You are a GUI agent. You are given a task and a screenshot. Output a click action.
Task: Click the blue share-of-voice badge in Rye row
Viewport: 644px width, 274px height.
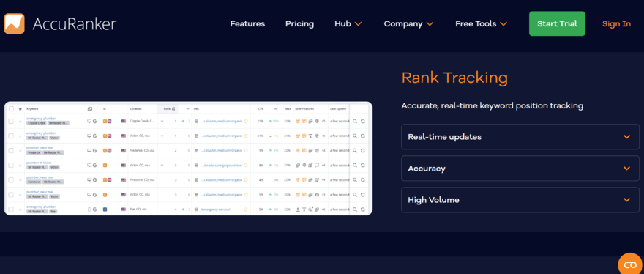[105, 210]
